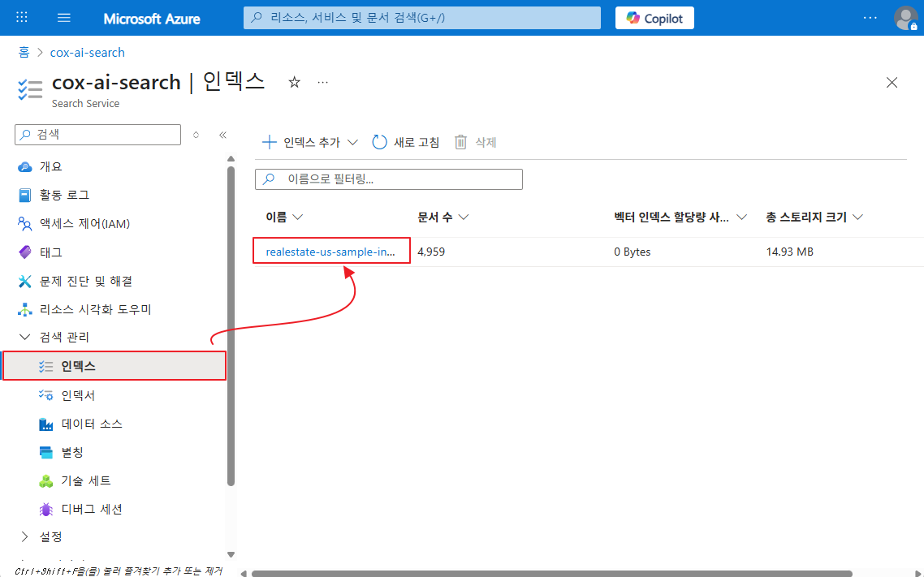This screenshot has width=924, height=577.
Task: Click the sidebar 검색 filter box
Action: pyautogui.click(x=97, y=134)
